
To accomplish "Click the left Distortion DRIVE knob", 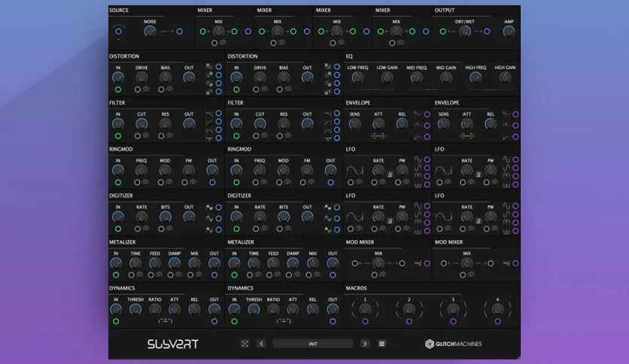I will click(x=141, y=77).
